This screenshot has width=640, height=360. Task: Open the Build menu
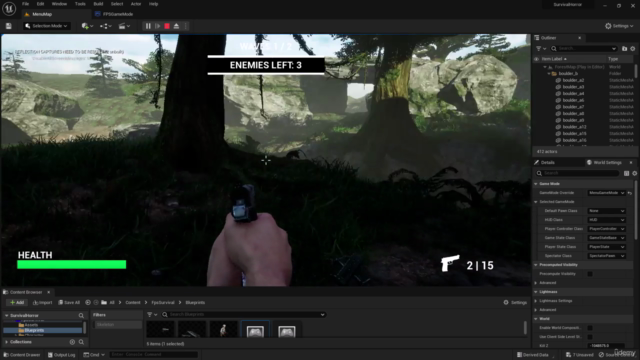pyautogui.click(x=98, y=4)
